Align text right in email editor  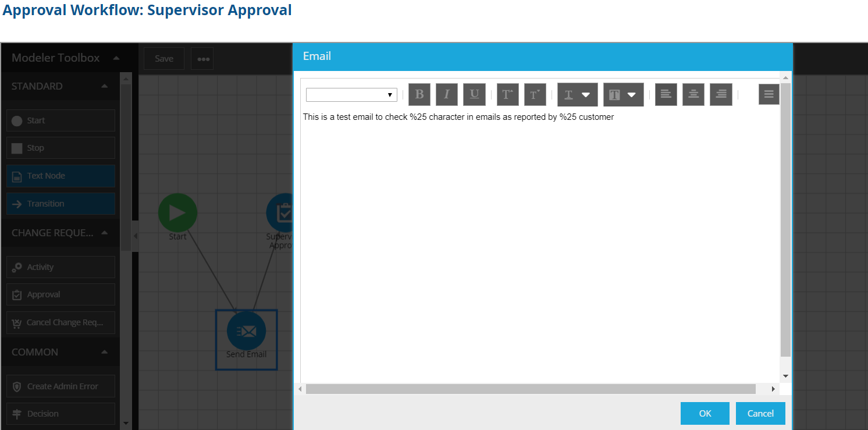click(721, 95)
